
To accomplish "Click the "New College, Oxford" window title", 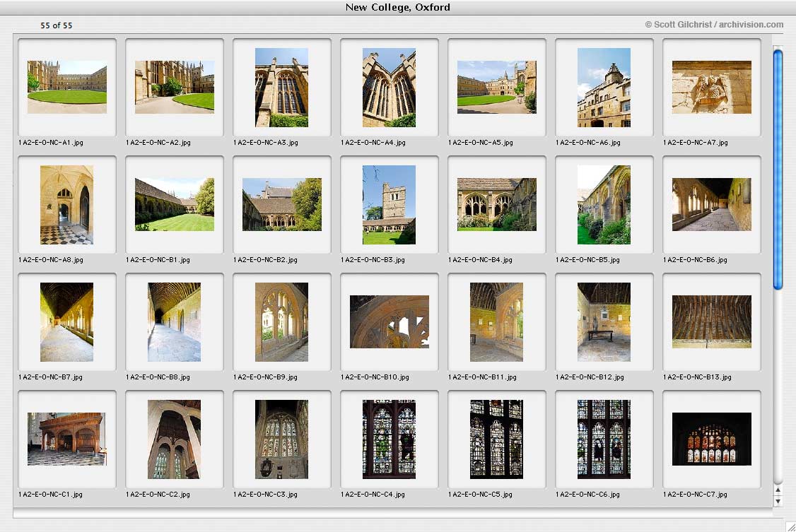I will [x=397, y=7].
